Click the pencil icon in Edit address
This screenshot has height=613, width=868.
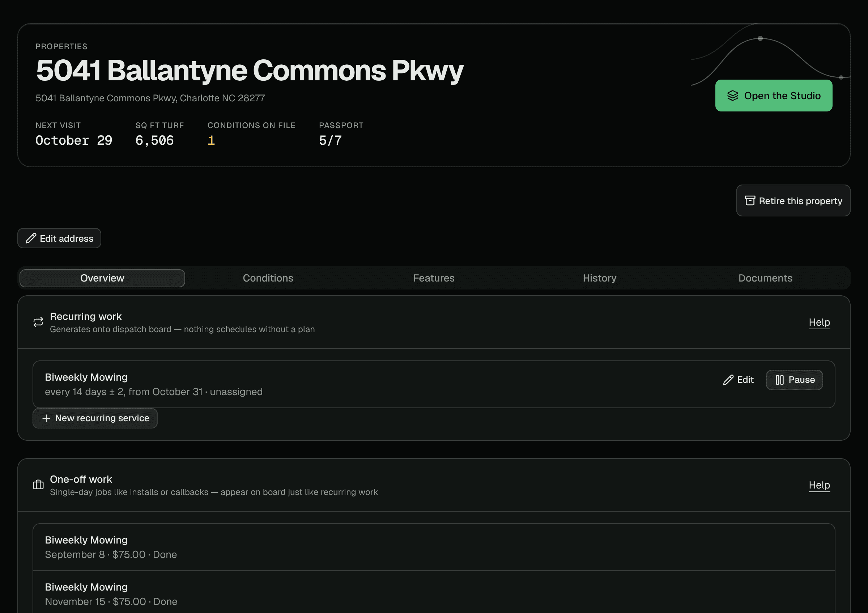coord(31,238)
